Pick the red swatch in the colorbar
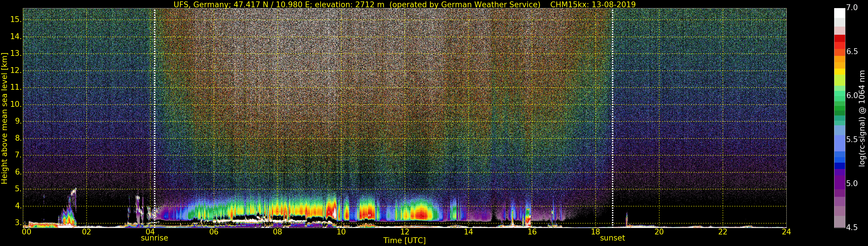 click(839, 39)
